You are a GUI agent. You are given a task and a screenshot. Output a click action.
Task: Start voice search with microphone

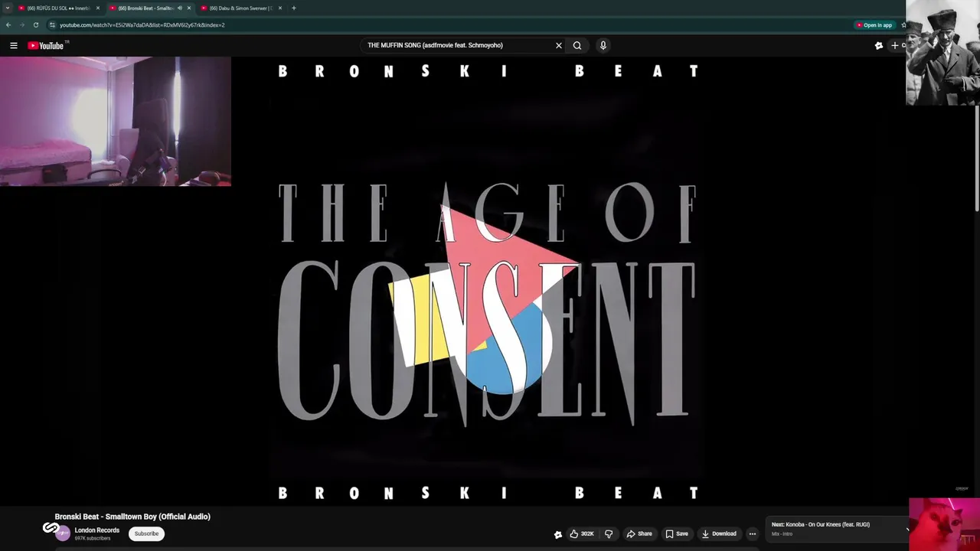(603, 46)
